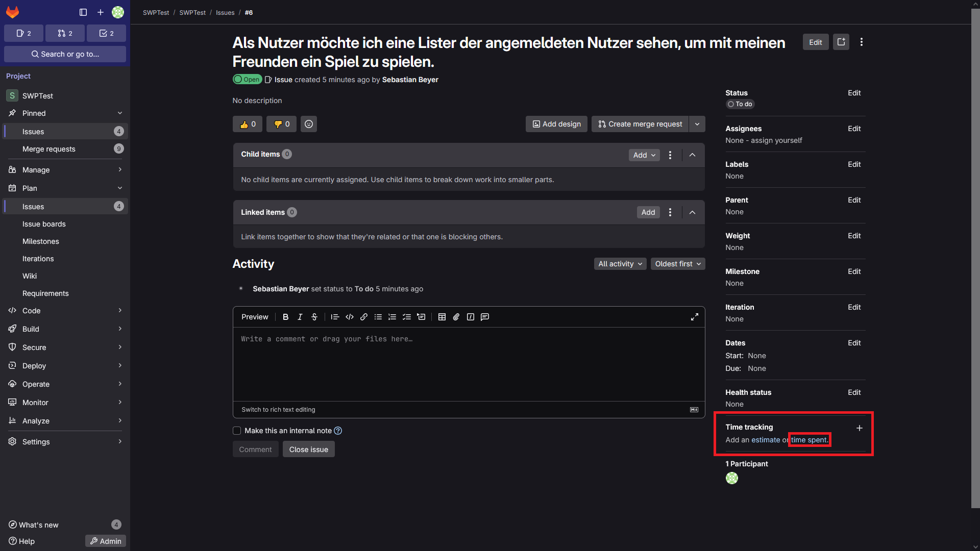This screenshot has height=551, width=980.
Task: Click the italic formatting icon
Action: coord(300,317)
